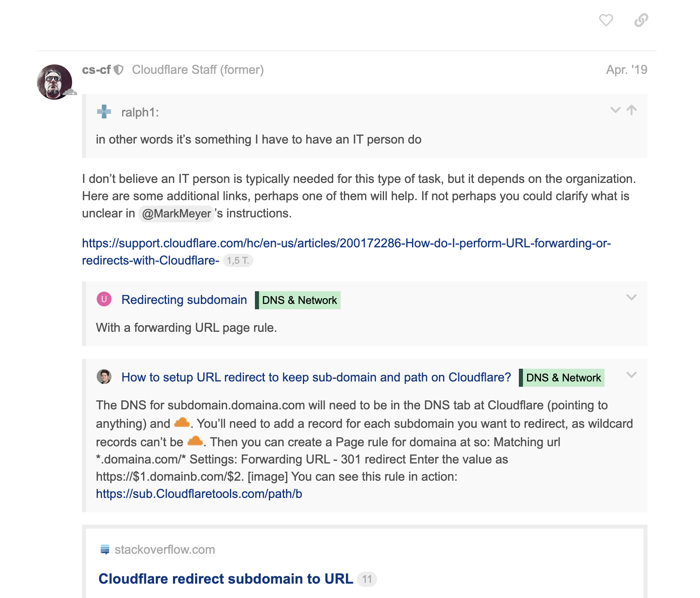Image resolution: width=700 pixels, height=598 pixels.
Task: Click the Stack Overflow favicon
Action: [105, 550]
